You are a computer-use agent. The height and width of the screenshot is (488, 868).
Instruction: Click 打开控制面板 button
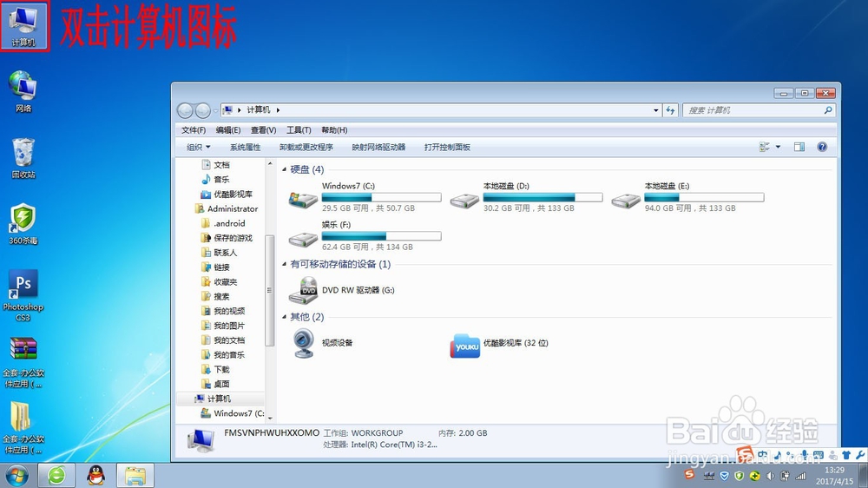[x=447, y=147]
